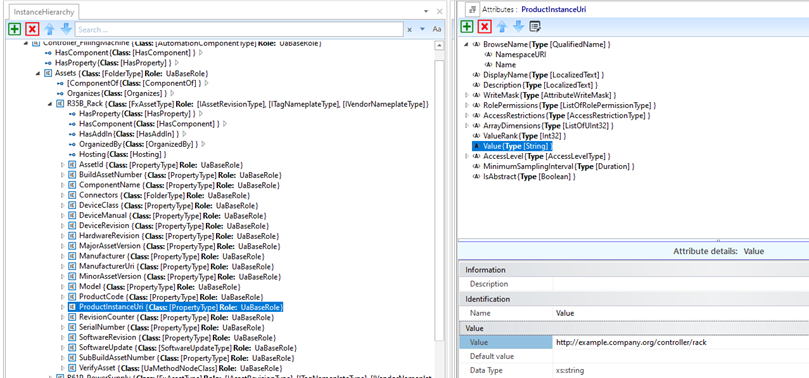
Task: Click the Default value field
Action: click(x=681, y=356)
